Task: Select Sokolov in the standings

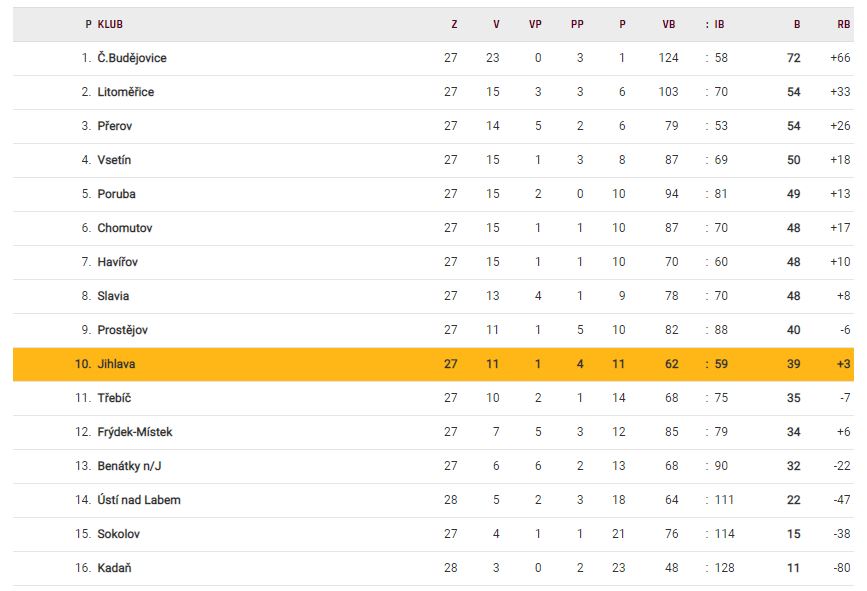Action: 118,534
